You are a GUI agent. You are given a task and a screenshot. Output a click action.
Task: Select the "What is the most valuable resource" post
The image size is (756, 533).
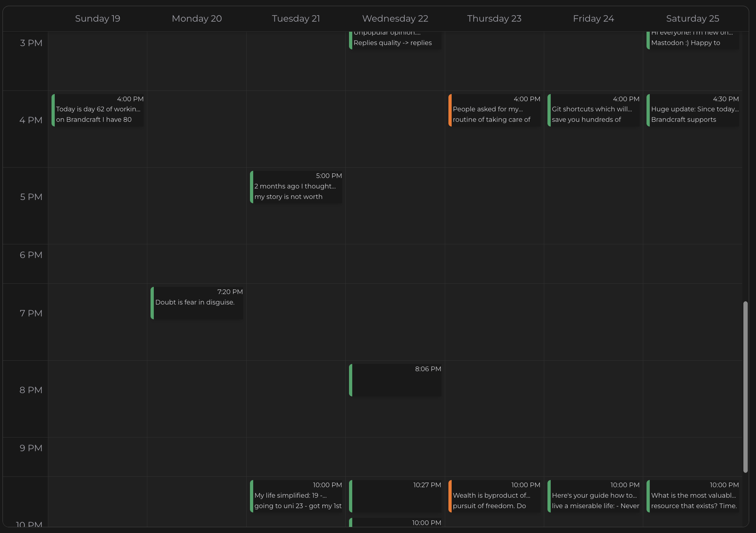click(692, 496)
